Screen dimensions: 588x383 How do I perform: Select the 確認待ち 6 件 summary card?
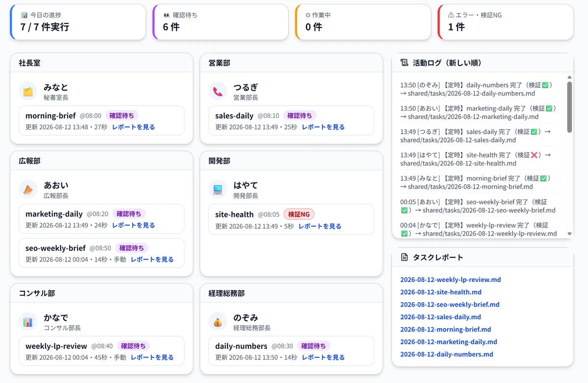(x=220, y=22)
